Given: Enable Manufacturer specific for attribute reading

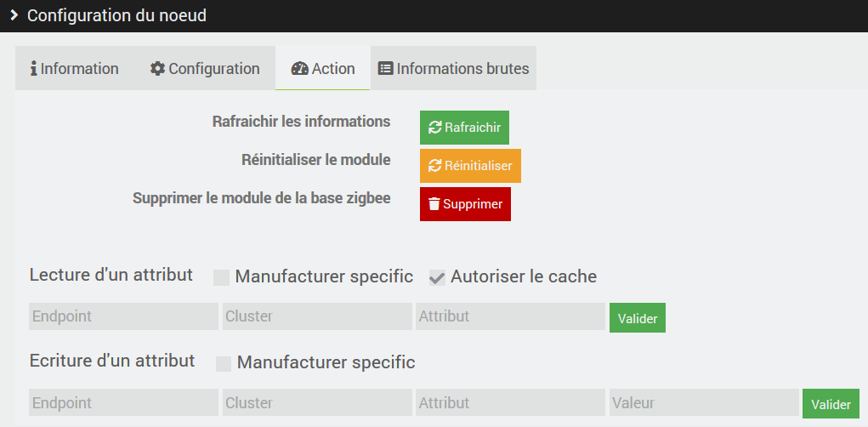Looking at the screenshot, I should point(221,277).
